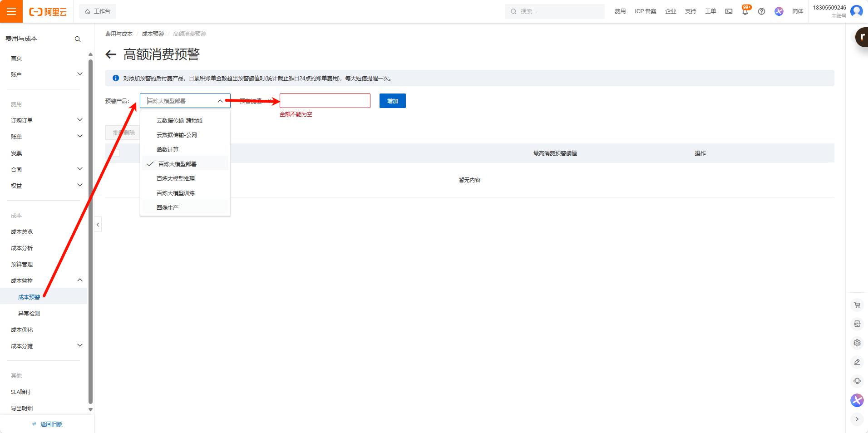868x433 pixels.
Task: Expand the right rail with the chevron
Action: (857, 419)
